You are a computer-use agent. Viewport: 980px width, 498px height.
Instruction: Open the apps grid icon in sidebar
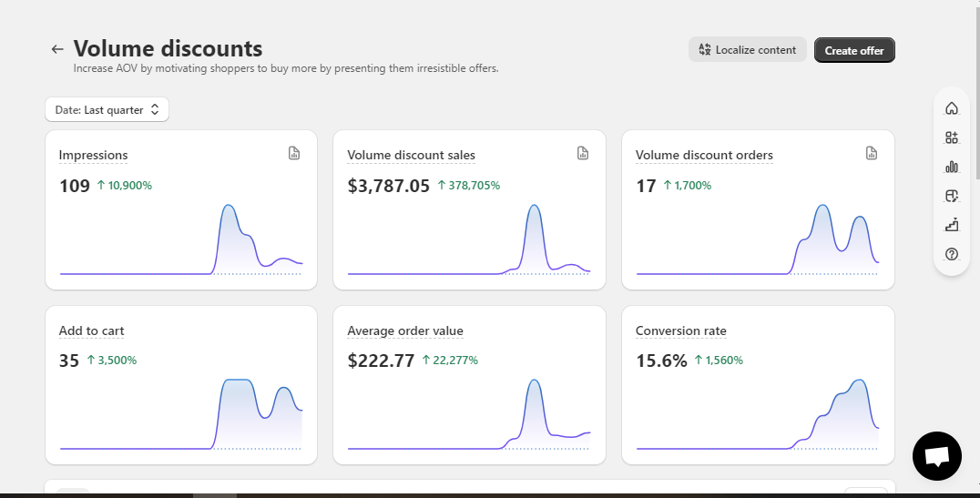click(x=951, y=137)
